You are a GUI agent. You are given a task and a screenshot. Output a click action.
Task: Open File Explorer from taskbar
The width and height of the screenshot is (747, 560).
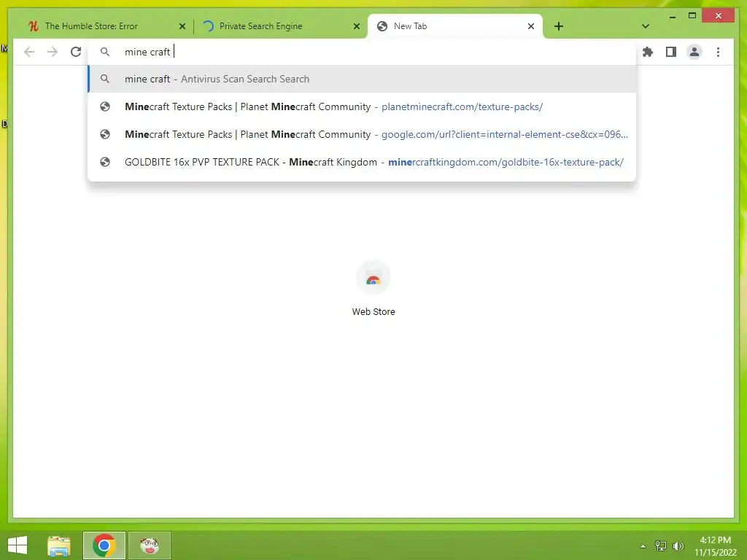click(x=59, y=545)
